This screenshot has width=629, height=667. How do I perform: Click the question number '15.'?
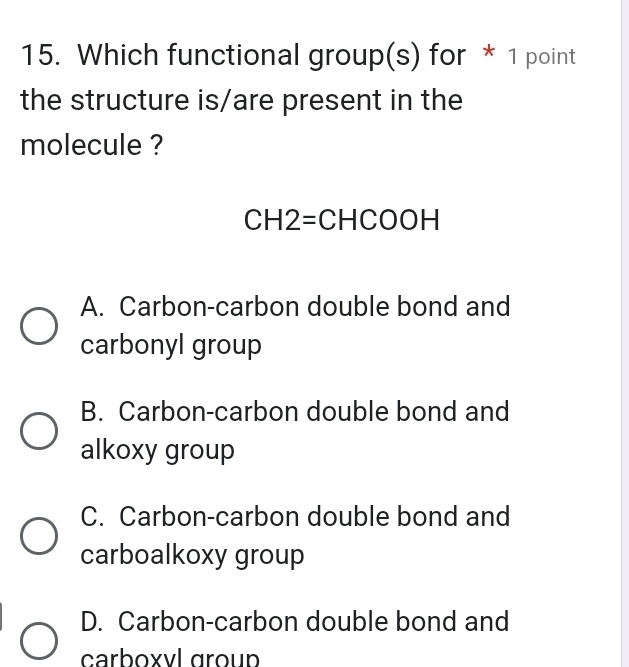click(x=42, y=56)
